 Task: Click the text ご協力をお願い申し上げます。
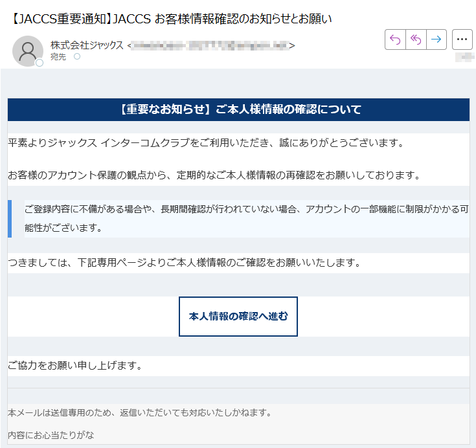(75, 365)
